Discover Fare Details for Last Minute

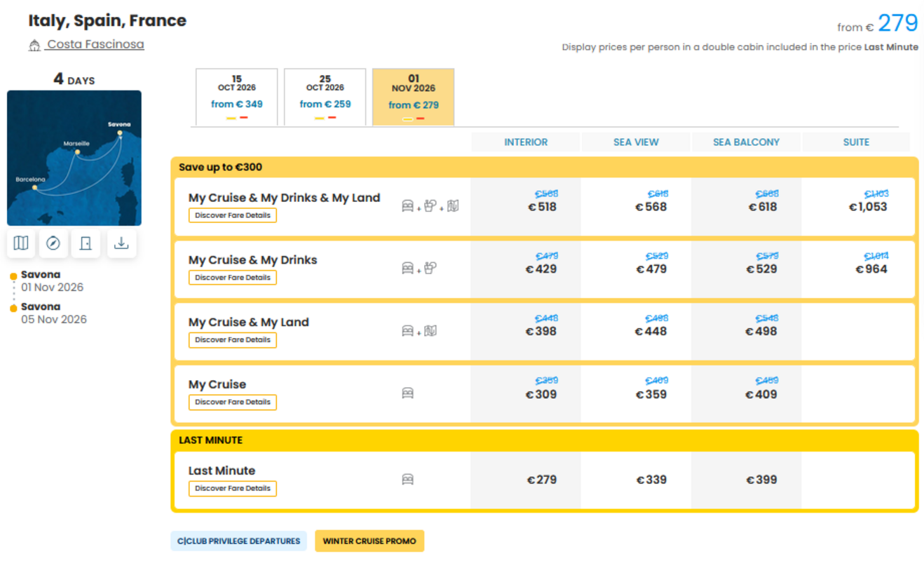pos(233,488)
